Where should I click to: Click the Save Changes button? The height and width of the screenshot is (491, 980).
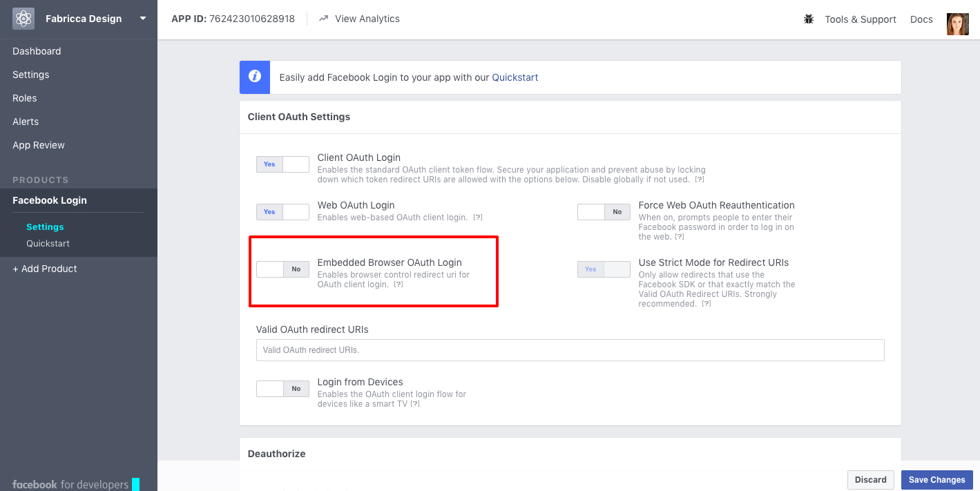click(x=936, y=480)
